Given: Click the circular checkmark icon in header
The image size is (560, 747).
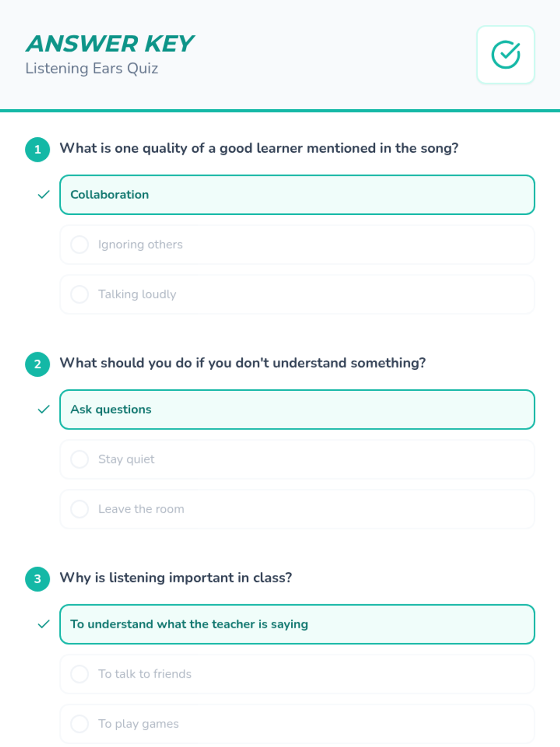Looking at the screenshot, I should (x=505, y=55).
